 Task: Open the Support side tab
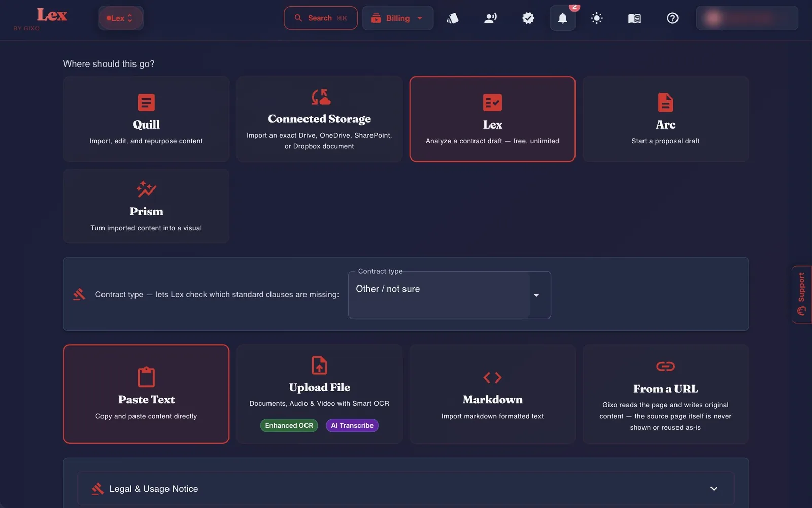click(801, 294)
